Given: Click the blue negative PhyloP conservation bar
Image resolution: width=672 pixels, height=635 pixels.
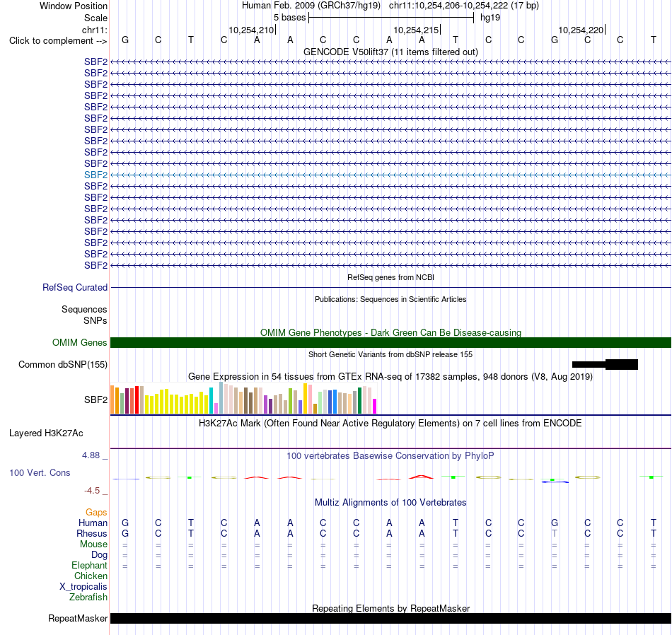Looking at the screenshot, I should (x=555, y=482).
